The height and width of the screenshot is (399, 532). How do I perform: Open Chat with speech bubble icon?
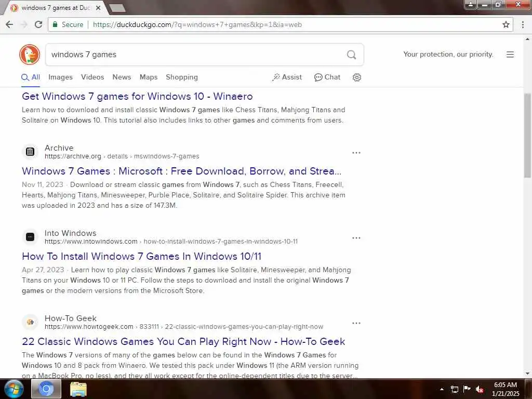pyautogui.click(x=327, y=77)
